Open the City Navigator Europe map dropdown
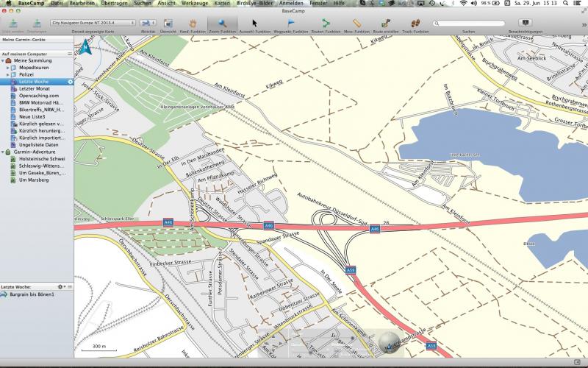The width and height of the screenshot is (588, 368). (x=92, y=24)
